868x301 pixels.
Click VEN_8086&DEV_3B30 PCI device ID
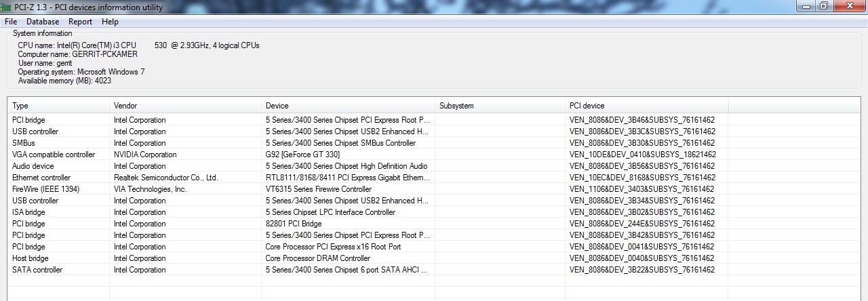[x=642, y=143]
